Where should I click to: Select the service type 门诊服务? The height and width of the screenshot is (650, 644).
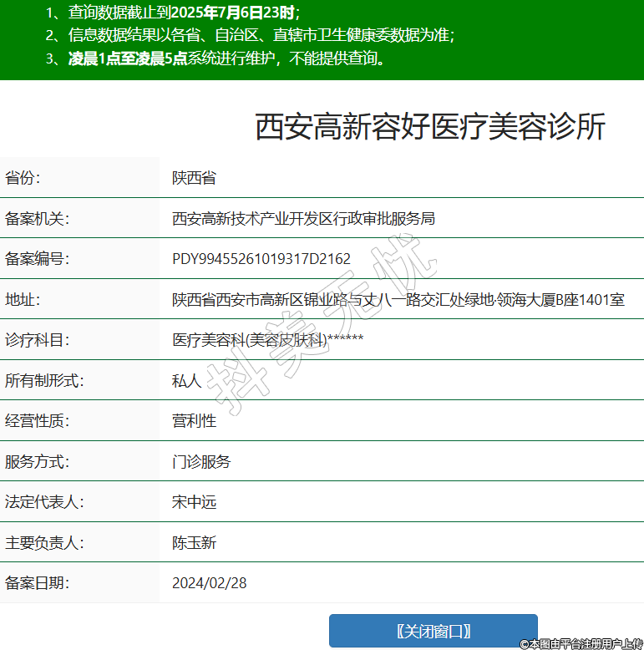[201, 461]
